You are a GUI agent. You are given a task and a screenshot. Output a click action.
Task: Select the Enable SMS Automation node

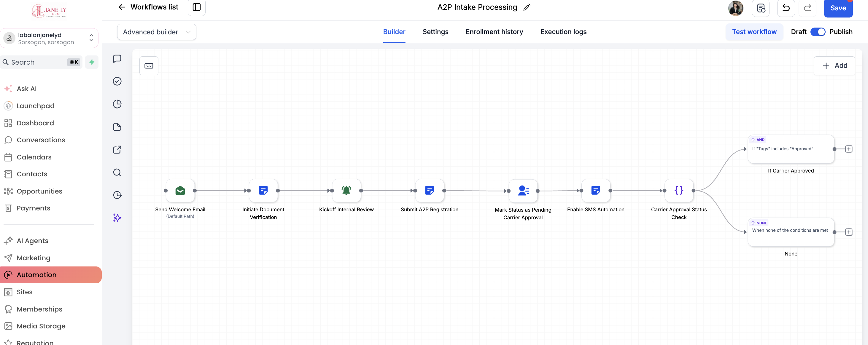[x=596, y=191]
